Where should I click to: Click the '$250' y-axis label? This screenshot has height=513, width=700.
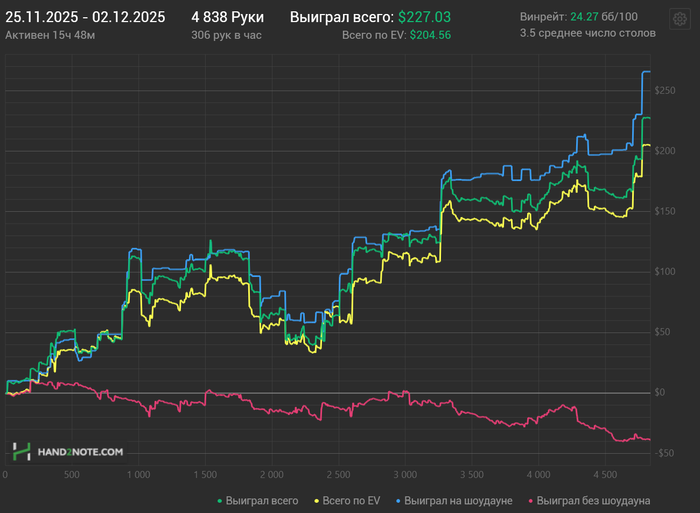pyautogui.click(x=665, y=91)
